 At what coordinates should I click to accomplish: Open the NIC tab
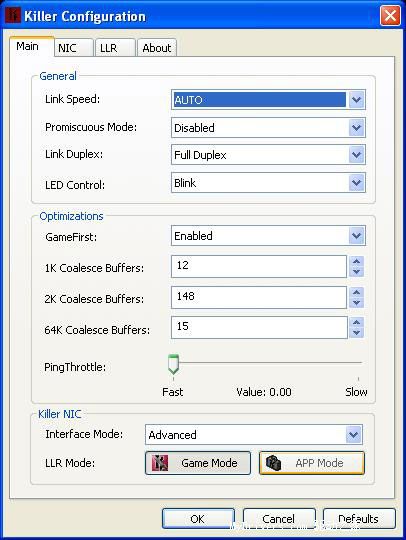[74, 48]
